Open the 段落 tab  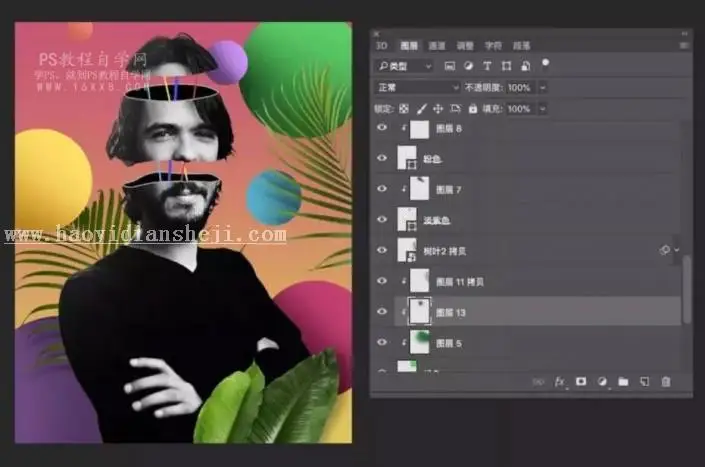coord(521,45)
